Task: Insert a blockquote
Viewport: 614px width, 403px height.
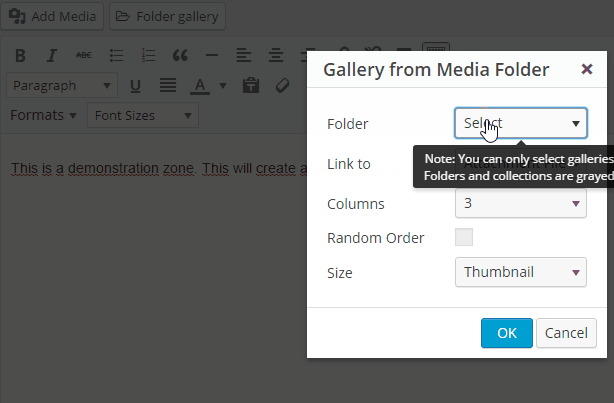Action: pos(180,55)
